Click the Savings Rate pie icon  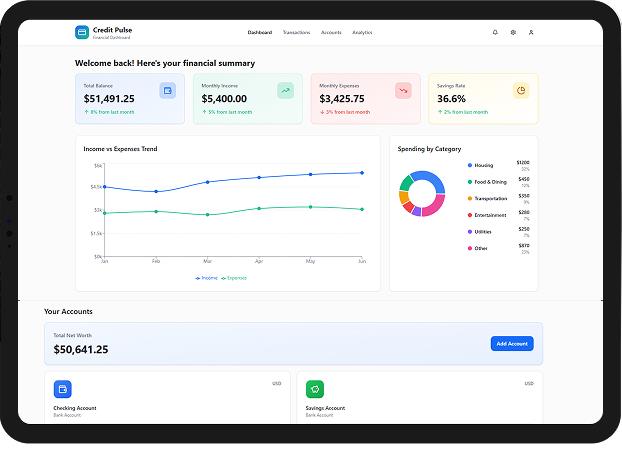point(521,91)
